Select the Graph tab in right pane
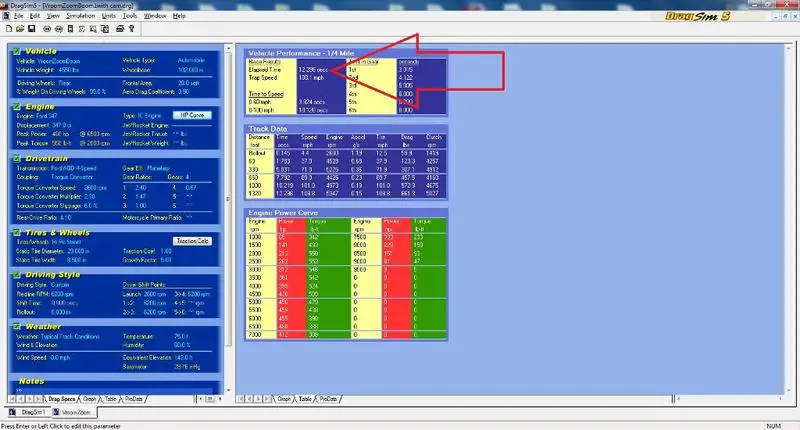The height and width of the screenshot is (430, 800). click(x=284, y=399)
